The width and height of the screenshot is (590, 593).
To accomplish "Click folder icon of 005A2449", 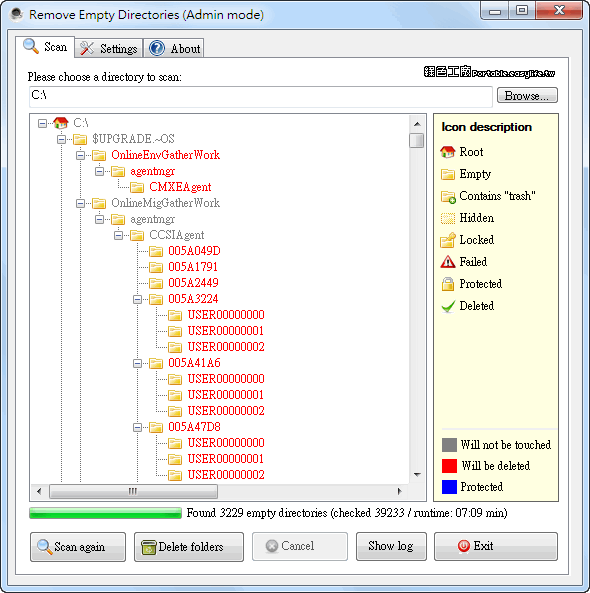I will click(x=156, y=283).
